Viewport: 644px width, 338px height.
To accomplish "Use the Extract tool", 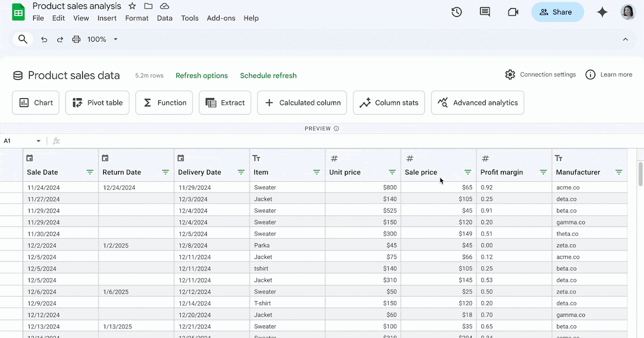I will 225,102.
